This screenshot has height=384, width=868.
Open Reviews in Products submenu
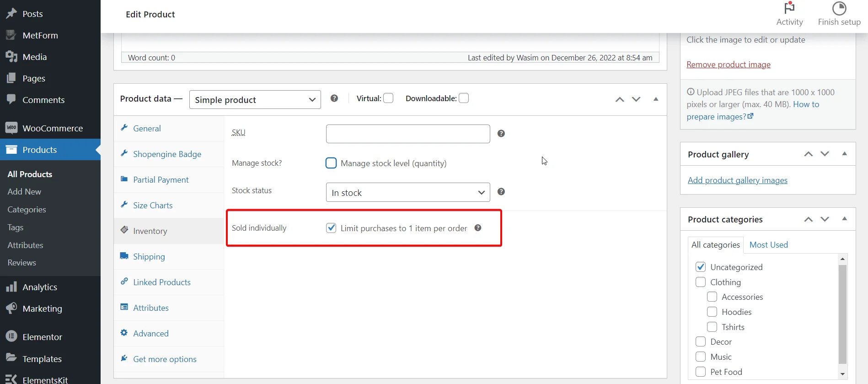click(x=21, y=263)
